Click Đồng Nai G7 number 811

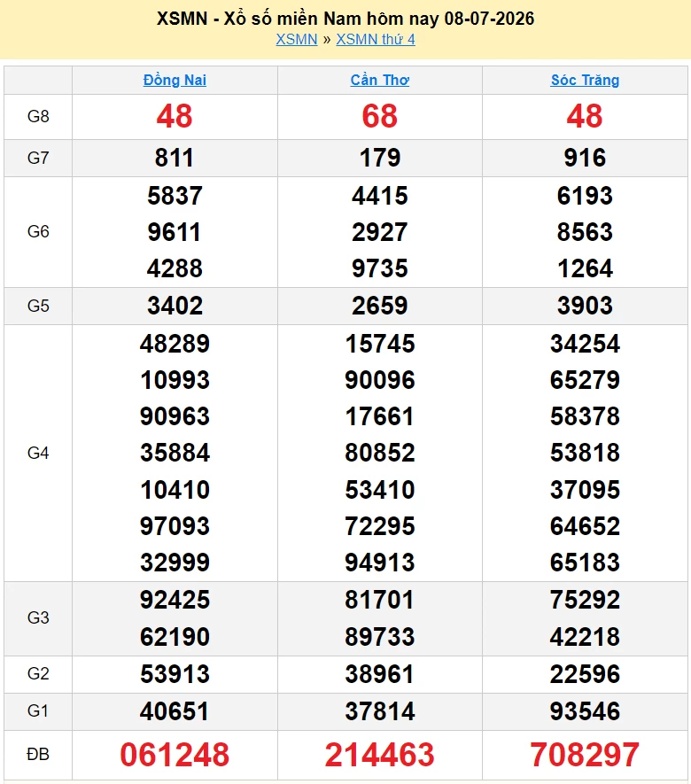[x=175, y=158]
